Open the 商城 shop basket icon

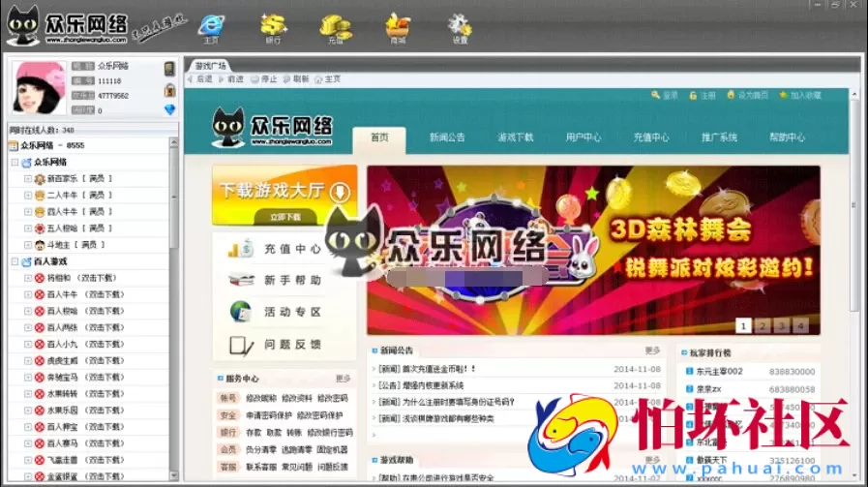pyautogui.click(x=398, y=28)
